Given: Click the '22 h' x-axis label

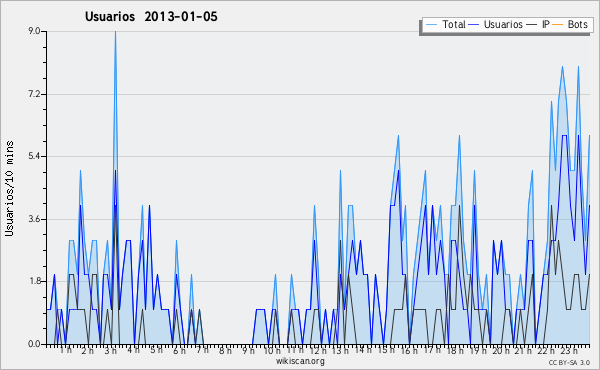Looking at the screenshot, I should coord(546,350).
